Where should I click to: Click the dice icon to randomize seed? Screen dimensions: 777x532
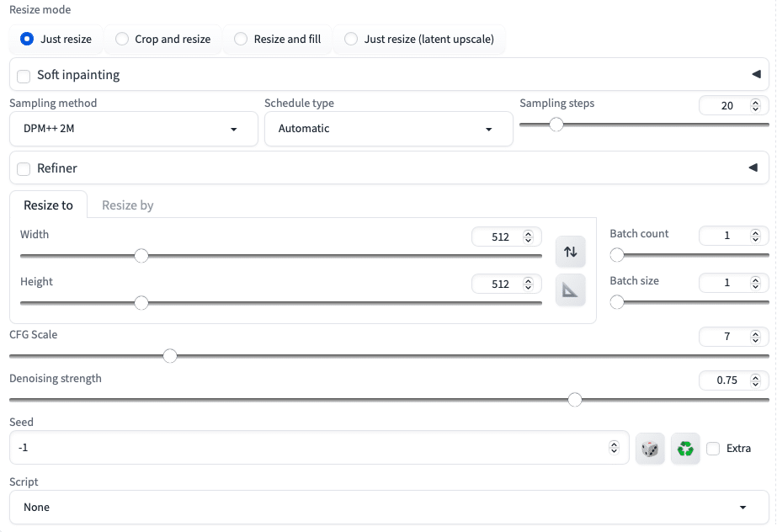point(650,449)
